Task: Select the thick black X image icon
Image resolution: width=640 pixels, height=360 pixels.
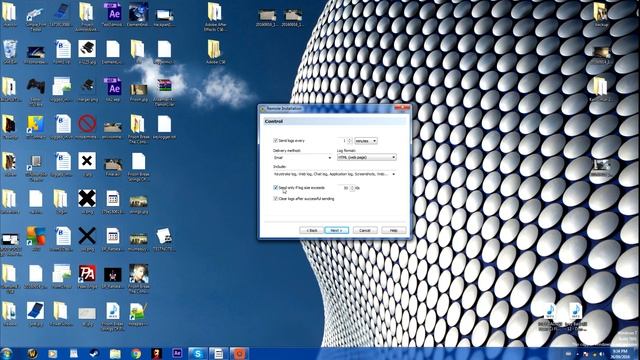Action: coord(87,202)
